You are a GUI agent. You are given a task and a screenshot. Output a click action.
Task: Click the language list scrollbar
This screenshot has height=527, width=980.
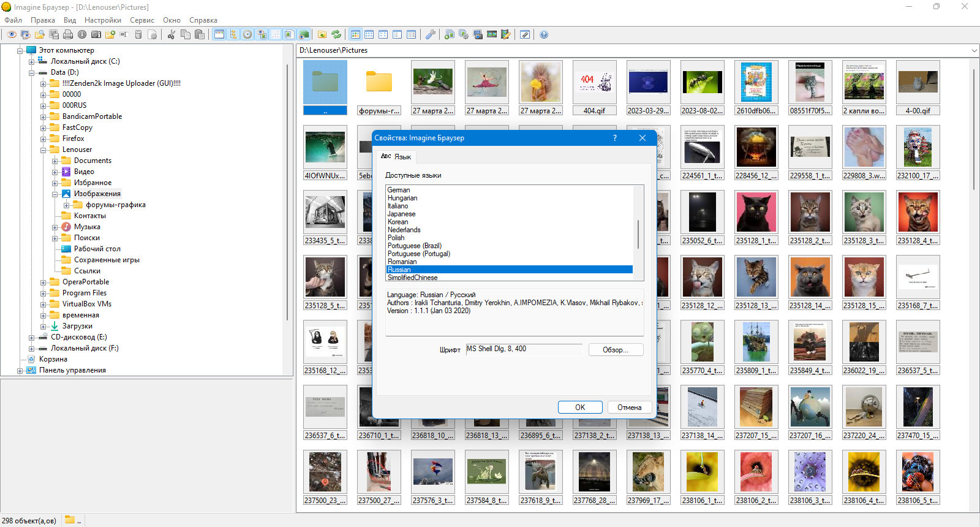tap(638, 233)
